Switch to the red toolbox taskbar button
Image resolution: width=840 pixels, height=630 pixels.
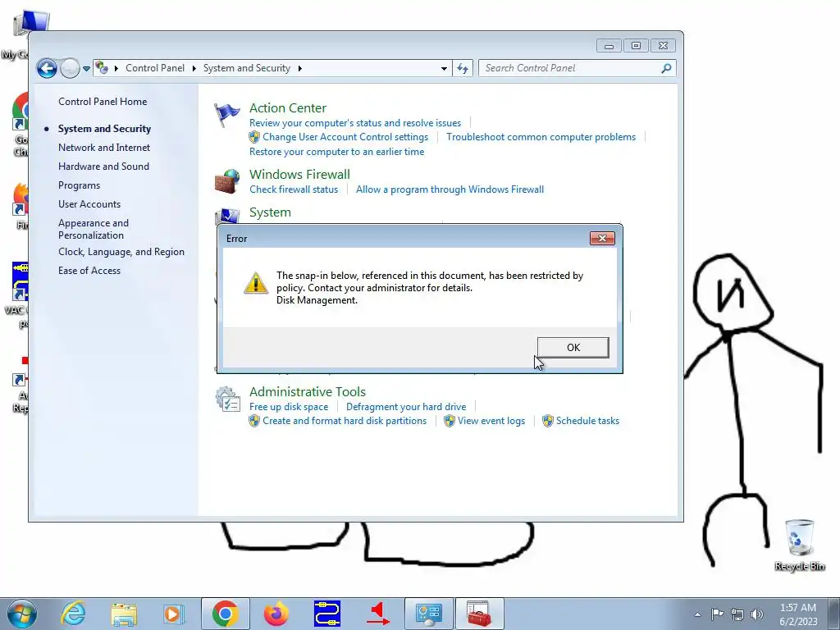click(x=479, y=614)
